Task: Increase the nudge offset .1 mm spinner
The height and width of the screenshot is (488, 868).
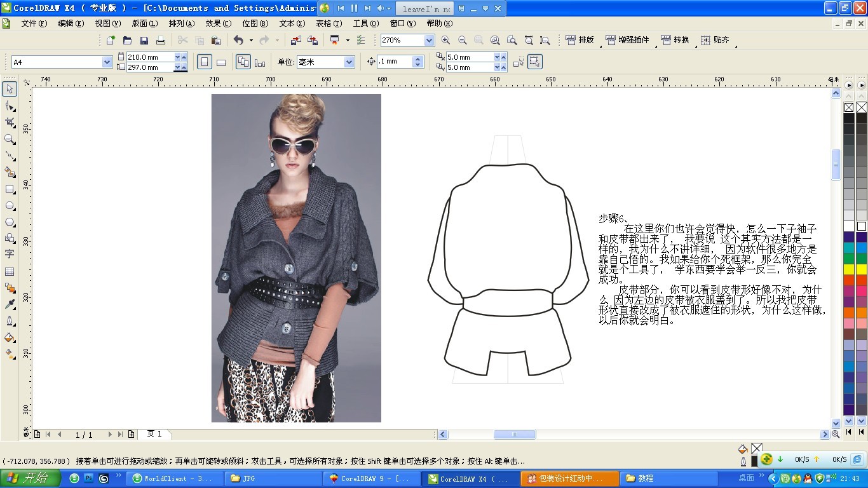Action: tap(417, 58)
